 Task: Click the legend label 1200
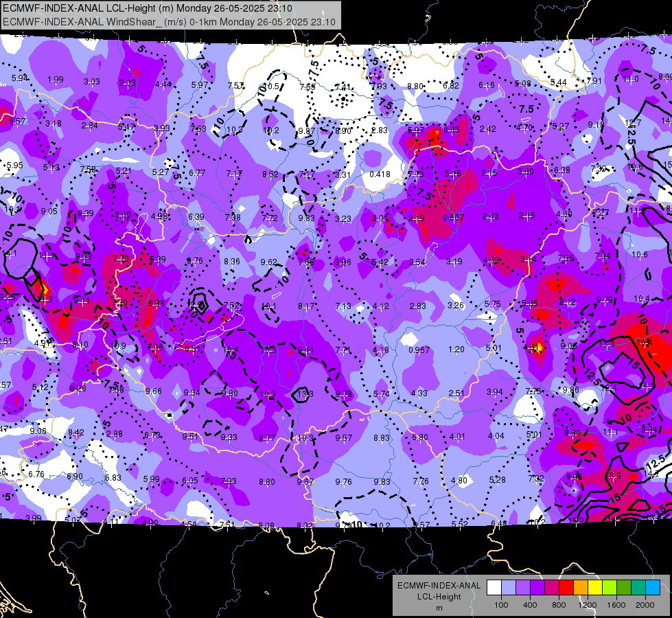[588, 605]
